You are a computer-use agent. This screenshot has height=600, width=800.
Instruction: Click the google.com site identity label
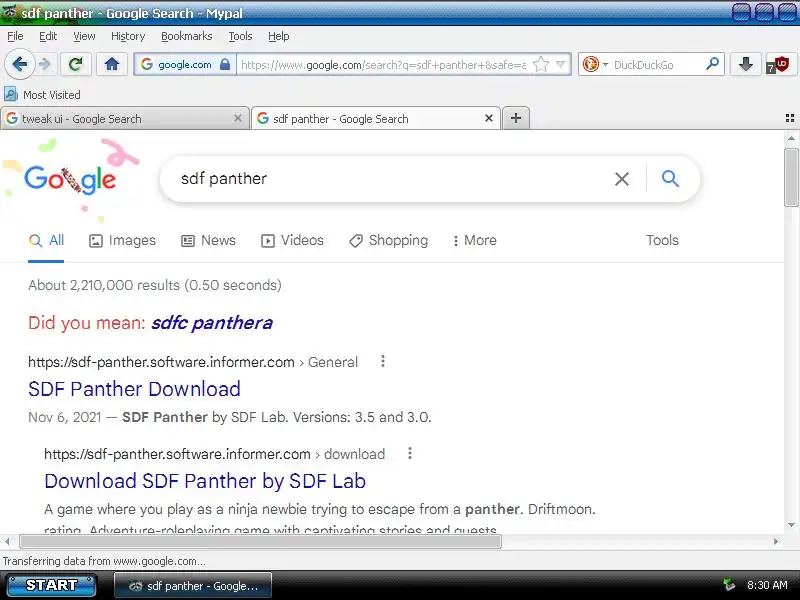[185, 65]
